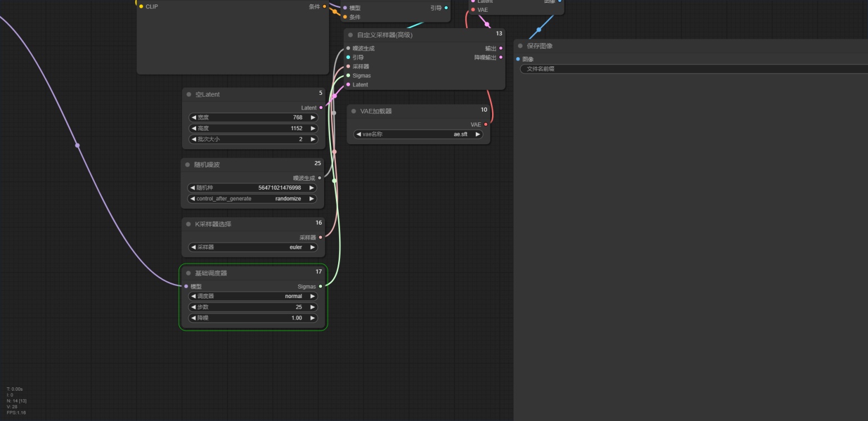Click the 随机噪波 node title
Image resolution: width=868 pixels, height=421 pixels.
(207, 164)
